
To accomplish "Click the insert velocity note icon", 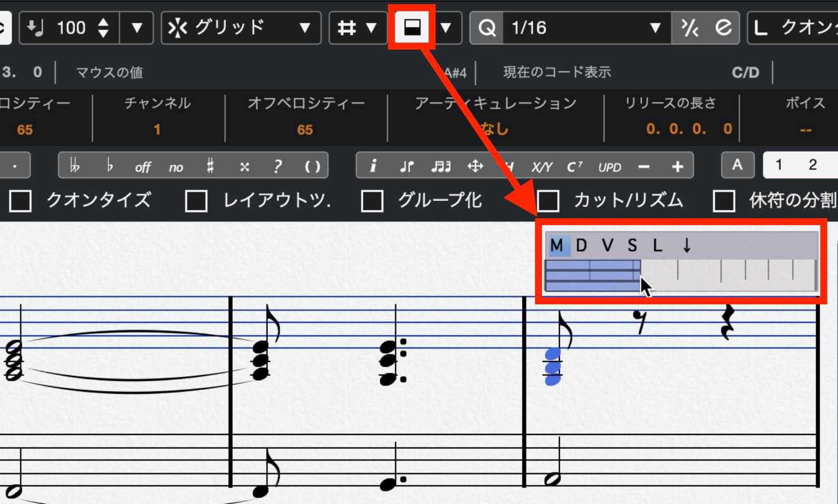I will 35,27.
